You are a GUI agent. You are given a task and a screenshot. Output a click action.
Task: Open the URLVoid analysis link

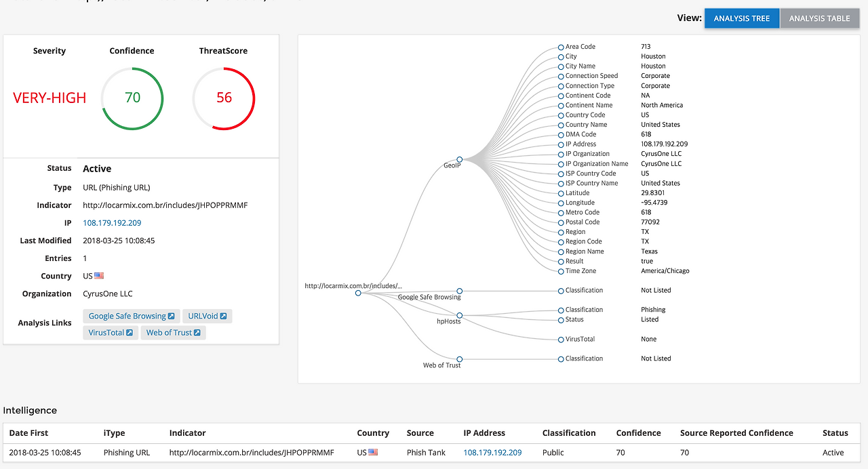[x=208, y=316]
